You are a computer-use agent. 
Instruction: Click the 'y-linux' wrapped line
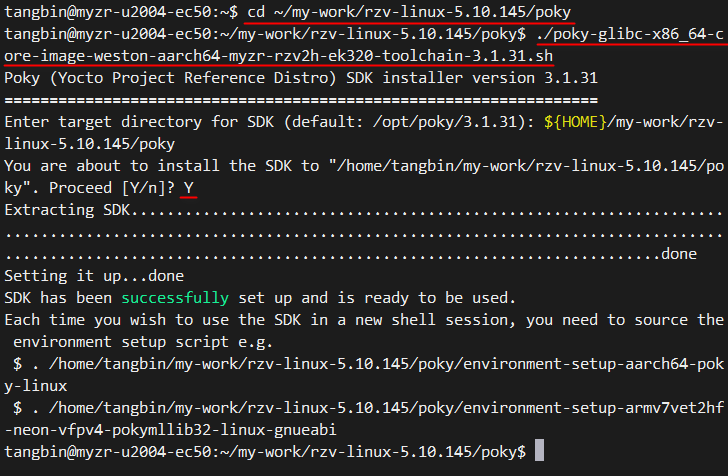click(36, 386)
